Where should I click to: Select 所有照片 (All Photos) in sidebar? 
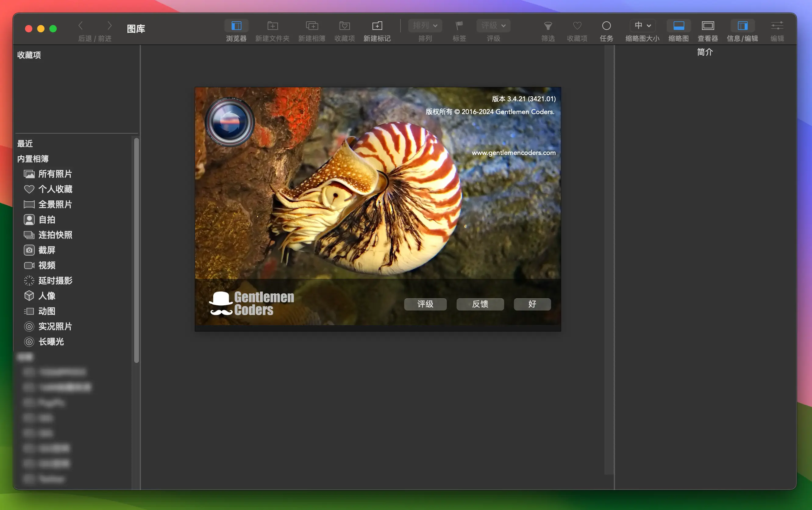click(x=56, y=173)
